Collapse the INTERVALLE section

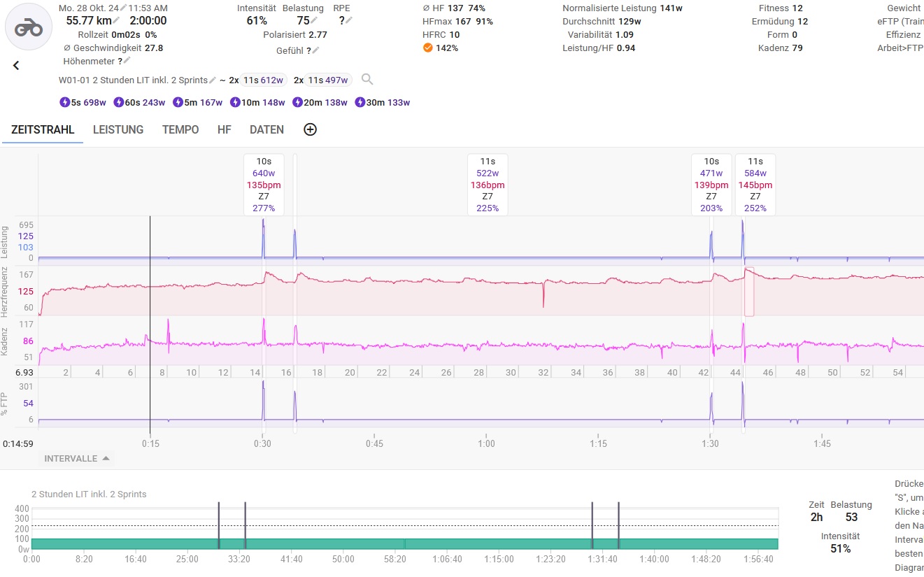(x=77, y=459)
